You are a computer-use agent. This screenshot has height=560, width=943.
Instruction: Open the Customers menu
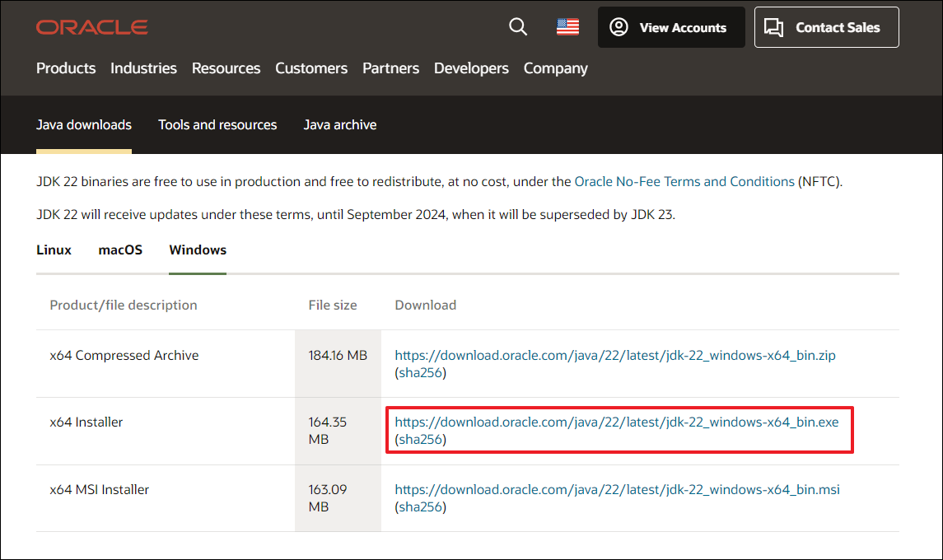click(x=311, y=68)
